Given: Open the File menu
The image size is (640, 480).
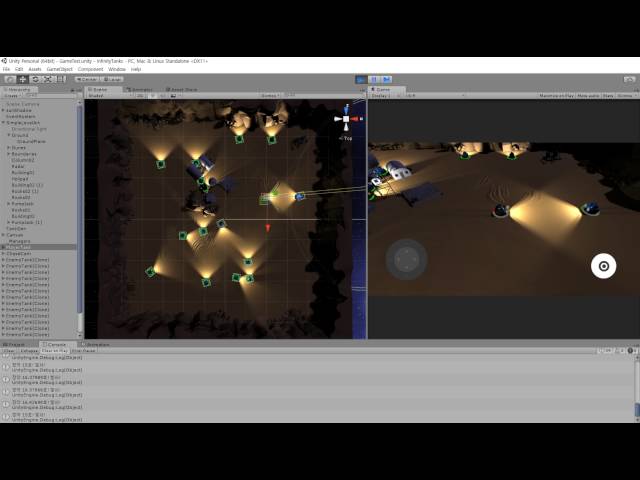Looking at the screenshot, I should point(6,69).
